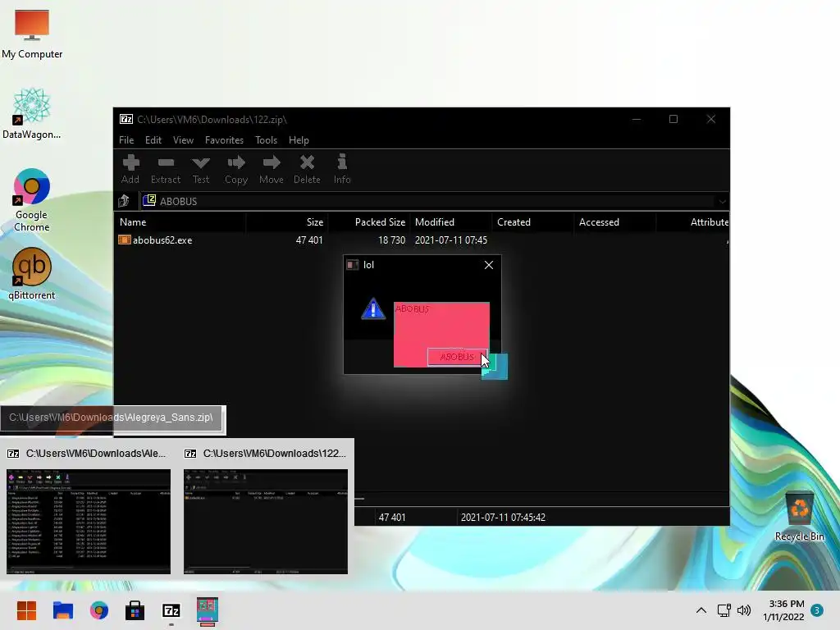Click the network icon in system tray
The height and width of the screenshot is (630, 840).
point(724,610)
